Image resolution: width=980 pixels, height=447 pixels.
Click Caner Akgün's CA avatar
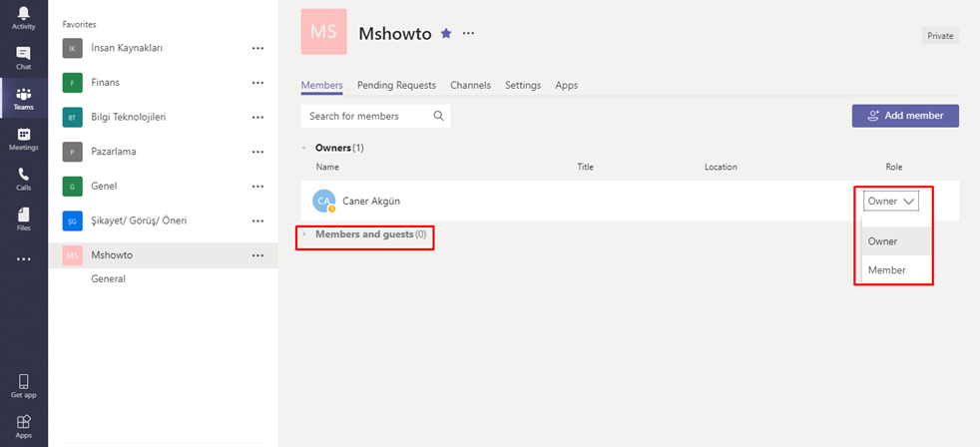coord(323,201)
